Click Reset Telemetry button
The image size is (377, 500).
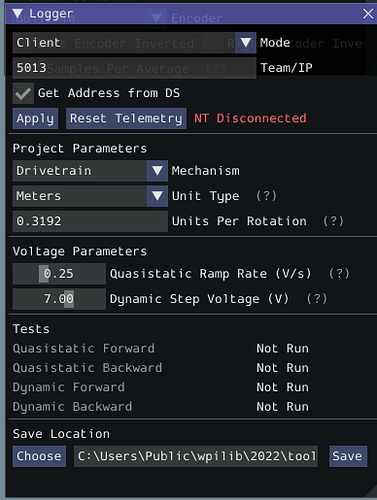click(x=126, y=118)
